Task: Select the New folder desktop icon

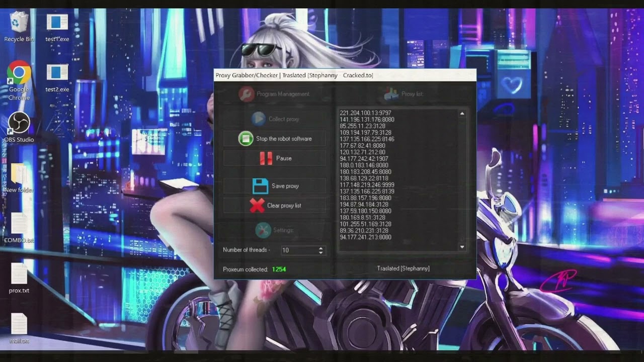Action: coord(19,178)
